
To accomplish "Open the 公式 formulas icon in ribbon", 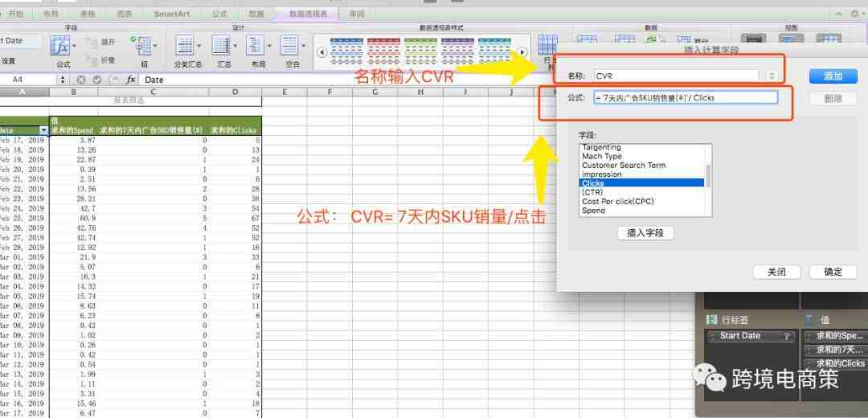I will click(59, 46).
